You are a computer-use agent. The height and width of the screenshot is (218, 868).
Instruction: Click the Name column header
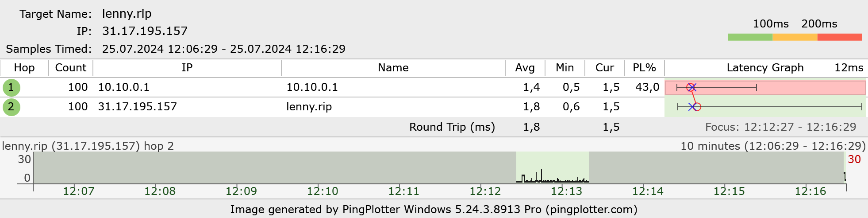point(393,68)
